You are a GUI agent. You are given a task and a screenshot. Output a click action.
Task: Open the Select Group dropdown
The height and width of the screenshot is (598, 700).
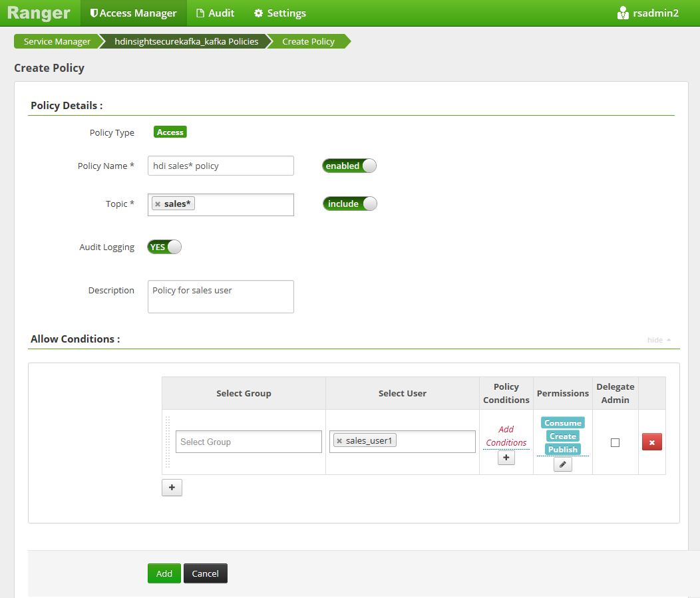pyautogui.click(x=249, y=442)
